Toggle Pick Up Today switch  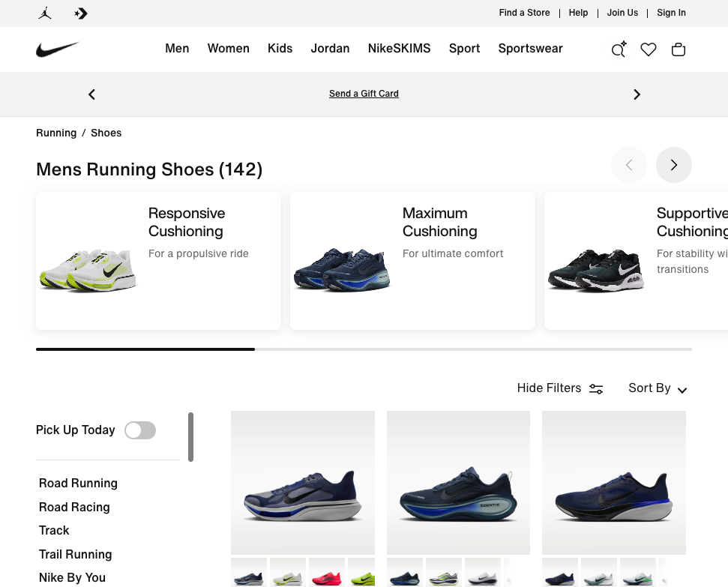140,430
